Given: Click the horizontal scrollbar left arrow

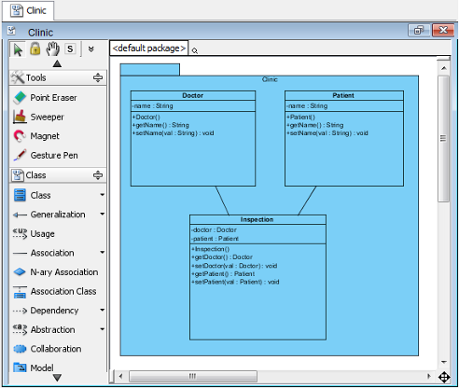Looking at the screenshot, I should point(121,376).
